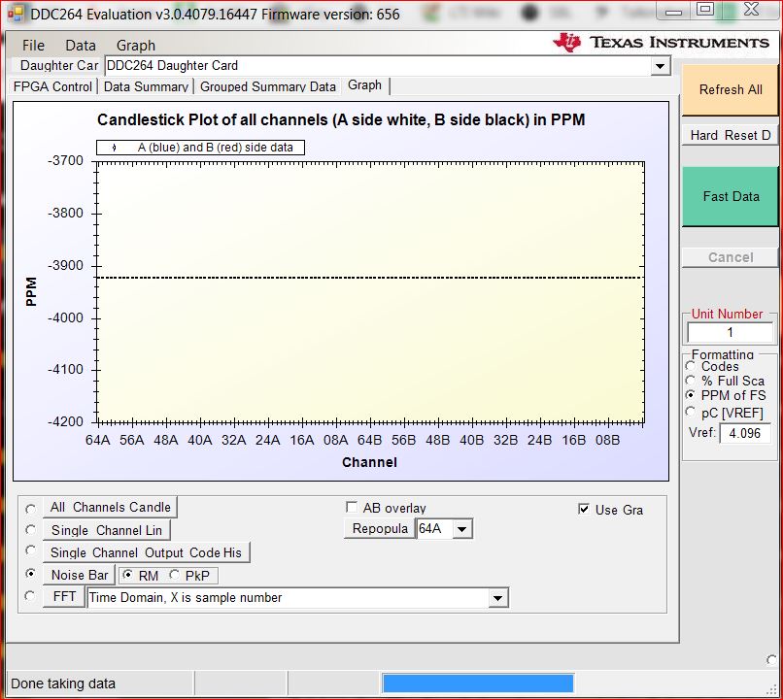
Task: Click the Refresh All button
Action: pos(731,90)
